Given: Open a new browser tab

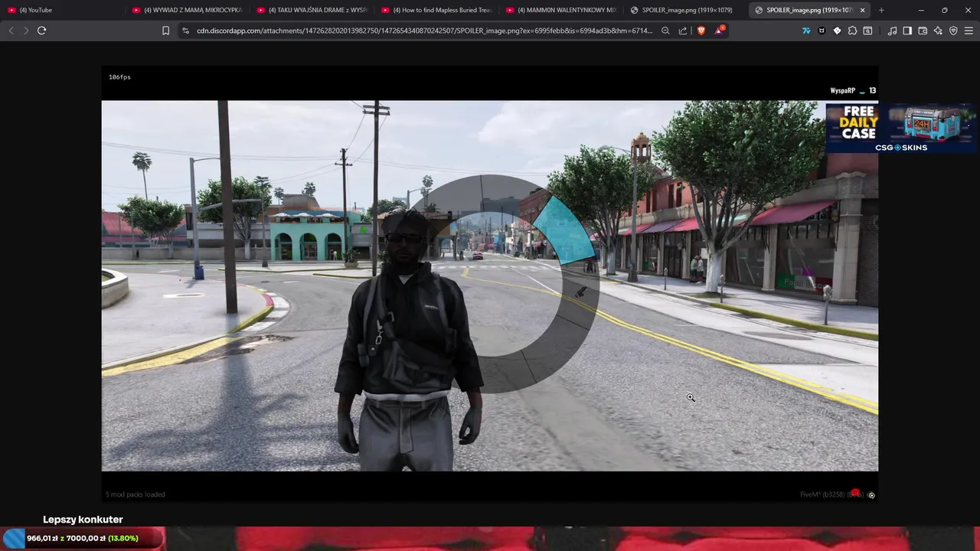Looking at the screenshot, I should coord(881,10).
